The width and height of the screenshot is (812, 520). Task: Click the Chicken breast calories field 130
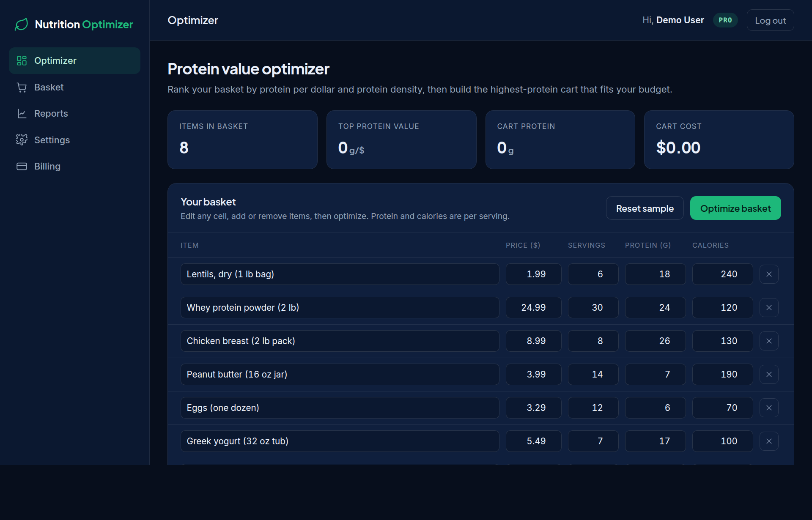point(723,341)
